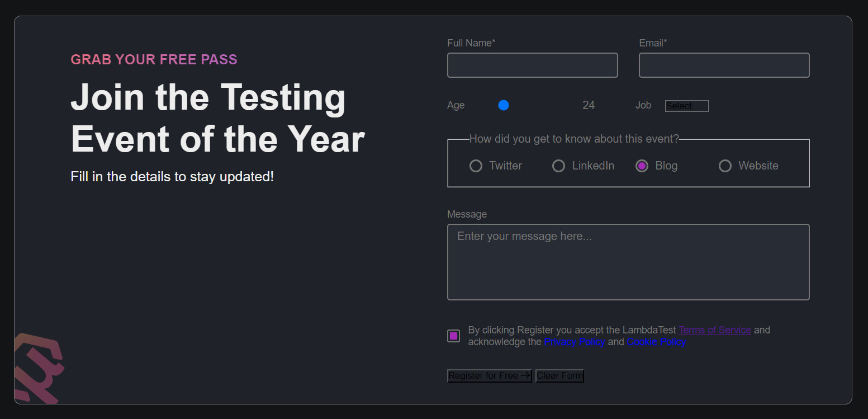Open the Job select dropdown
Screen dimensions: 868x419
coord(686,106)
